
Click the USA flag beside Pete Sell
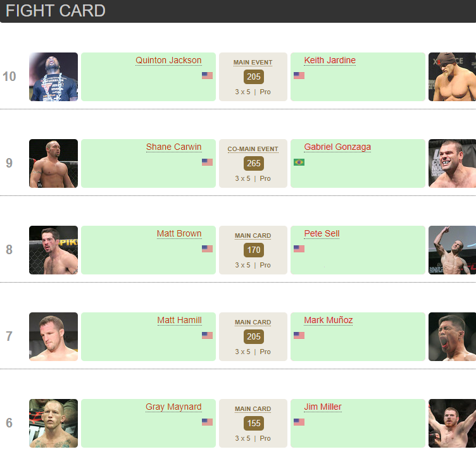(x=299, y=248)
